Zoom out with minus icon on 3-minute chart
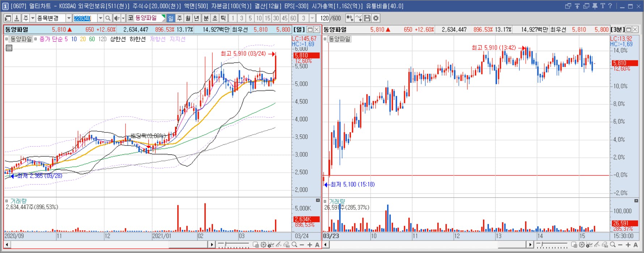This screenshot has width=644, height=253. (620, 245)
